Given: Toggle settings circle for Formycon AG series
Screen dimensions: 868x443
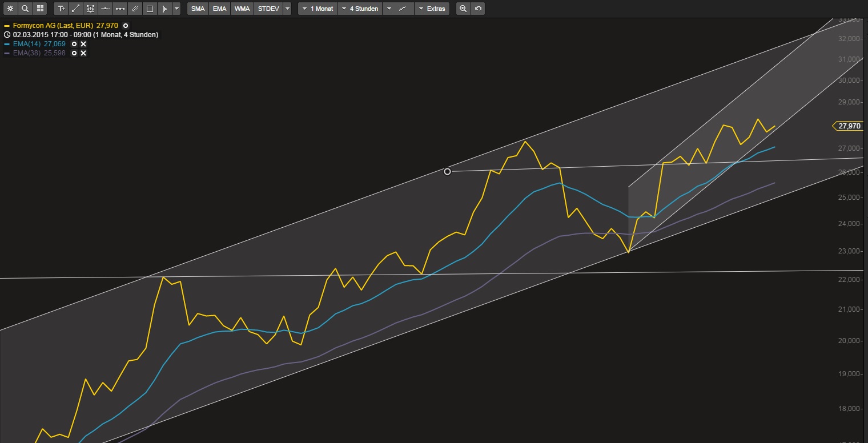Looking at the screenshot, I should coord(126,26).
